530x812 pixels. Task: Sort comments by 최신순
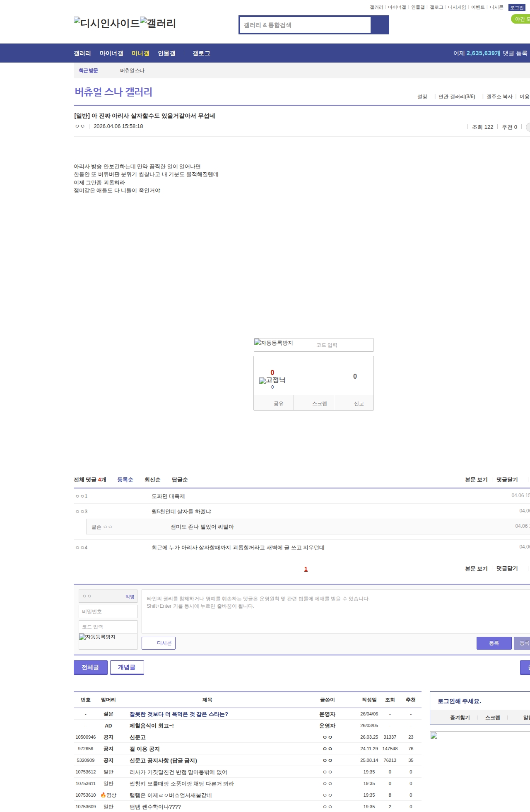pyautogui.click(x=152, y=480)
